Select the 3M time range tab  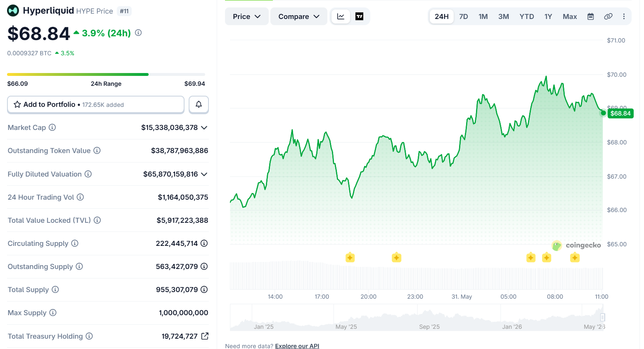pos(504,17)
